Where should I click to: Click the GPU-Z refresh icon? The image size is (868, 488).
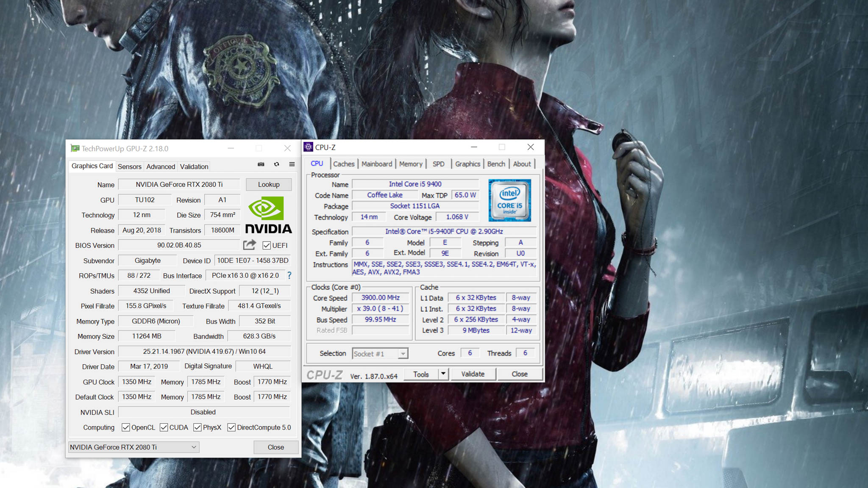[x=276, y=164]
